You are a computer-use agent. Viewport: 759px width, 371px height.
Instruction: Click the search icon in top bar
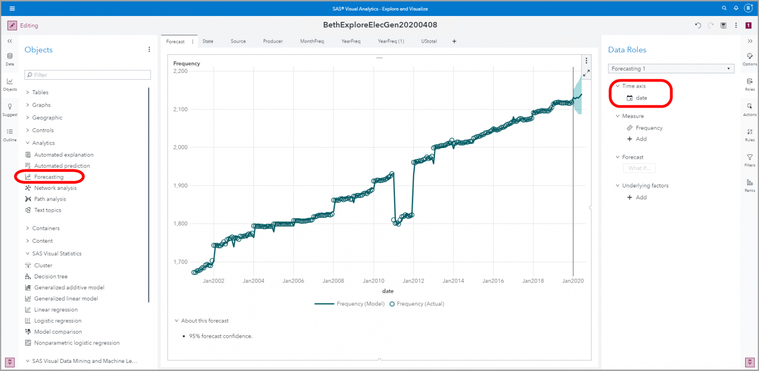[x=724, y=8]
